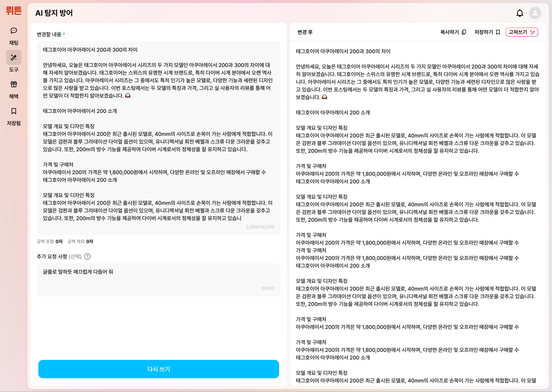Click the 변경할 내용 label
Screen dimensions: 552x392
click(x=49, y=34)
